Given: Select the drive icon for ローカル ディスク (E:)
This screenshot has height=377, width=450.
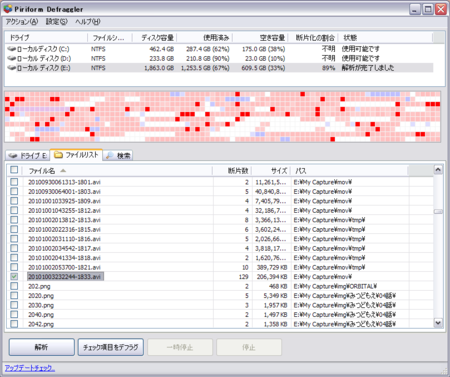Looking at the screenshot, I should pyautogui.click(x=12, y=68).
